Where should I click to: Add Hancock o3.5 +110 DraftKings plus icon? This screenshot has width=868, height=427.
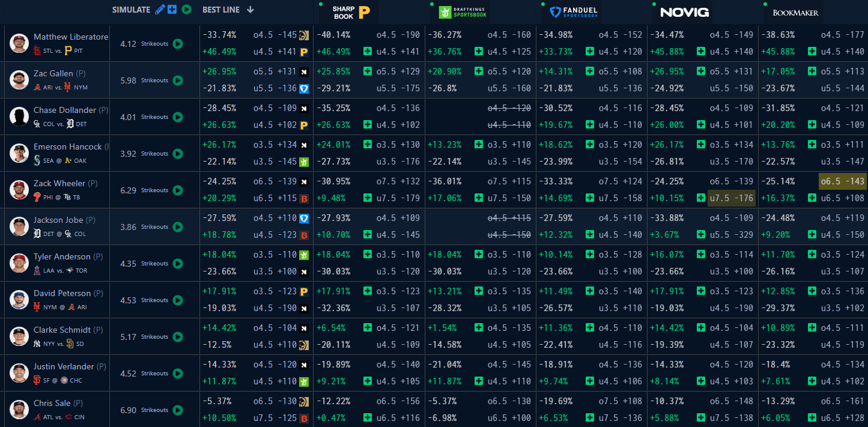(479, 145)
